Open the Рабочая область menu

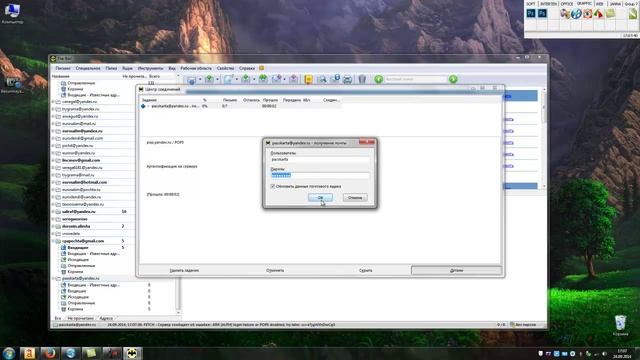(196, 68)
